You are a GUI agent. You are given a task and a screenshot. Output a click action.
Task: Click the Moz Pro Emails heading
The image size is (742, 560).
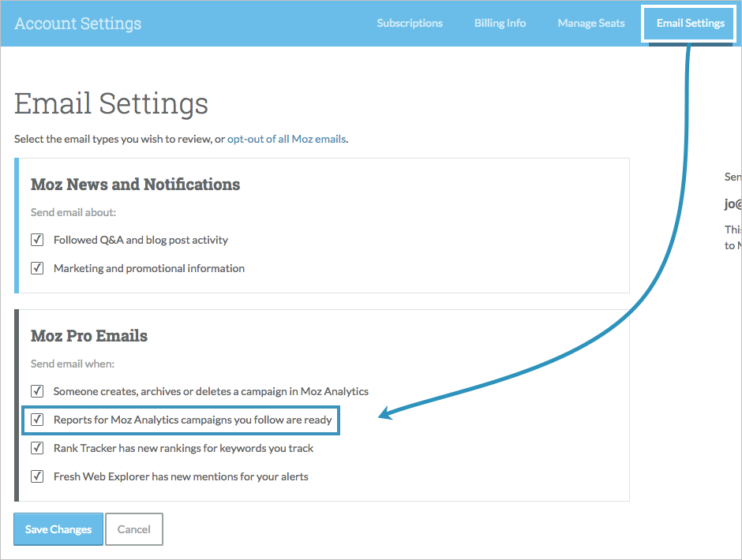tap(89, 336)
